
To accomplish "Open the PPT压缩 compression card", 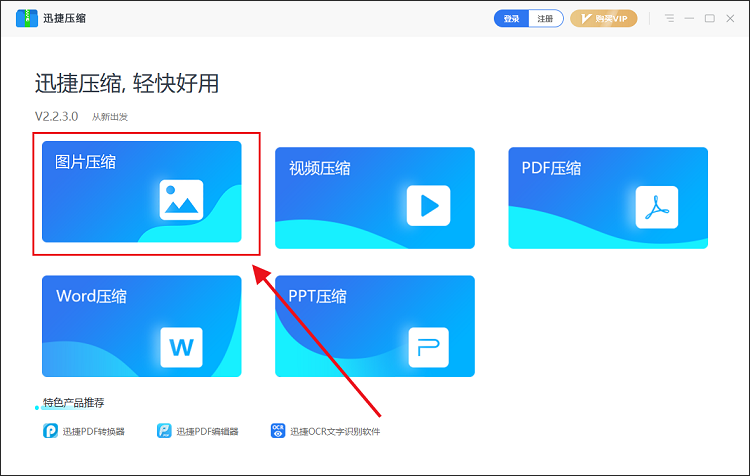I will point(375,326).
